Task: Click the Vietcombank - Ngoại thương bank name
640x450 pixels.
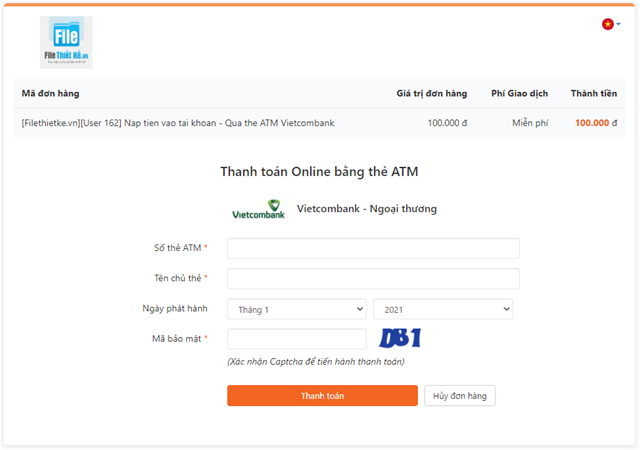Action: tap(367, 209)
